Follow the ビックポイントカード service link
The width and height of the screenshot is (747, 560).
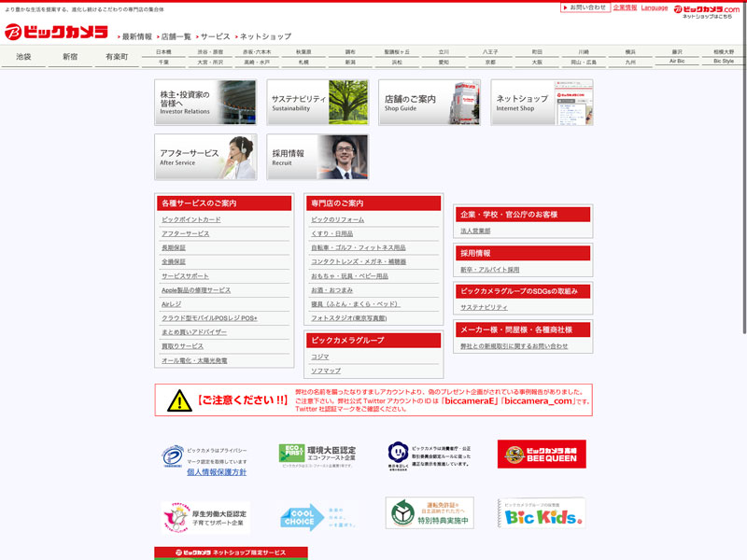tap(191, 219)
